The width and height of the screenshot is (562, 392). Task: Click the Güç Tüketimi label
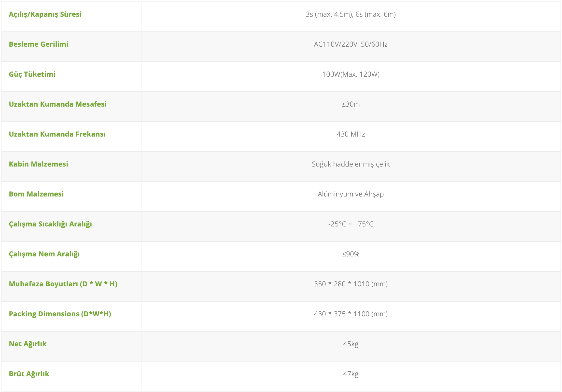[x=32, y=74]
